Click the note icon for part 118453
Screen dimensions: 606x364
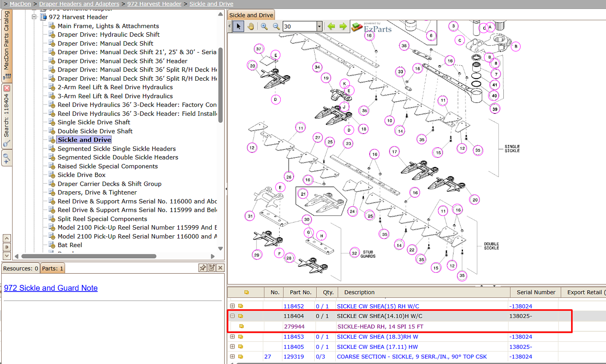[x=240, y=337]
